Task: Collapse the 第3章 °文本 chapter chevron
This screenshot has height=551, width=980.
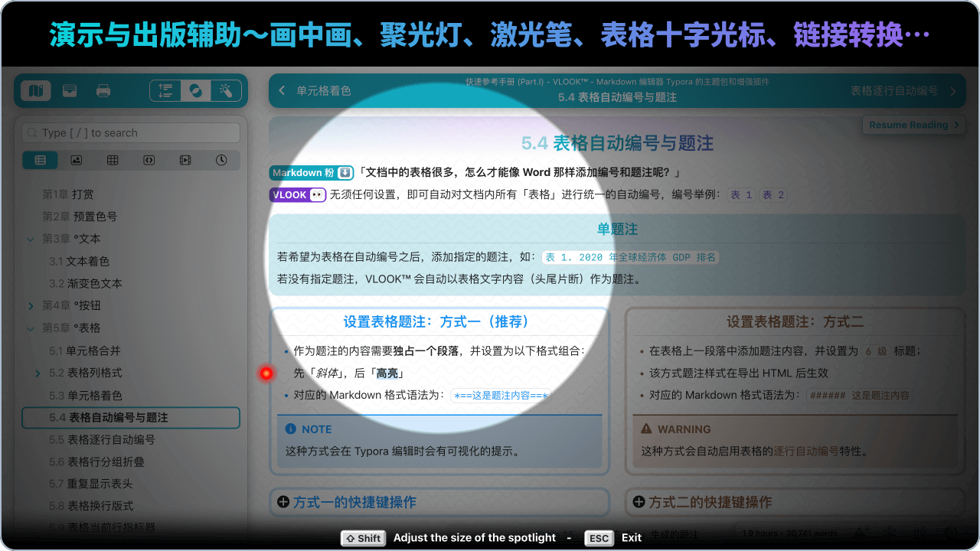Action: (x=31, y=239)
